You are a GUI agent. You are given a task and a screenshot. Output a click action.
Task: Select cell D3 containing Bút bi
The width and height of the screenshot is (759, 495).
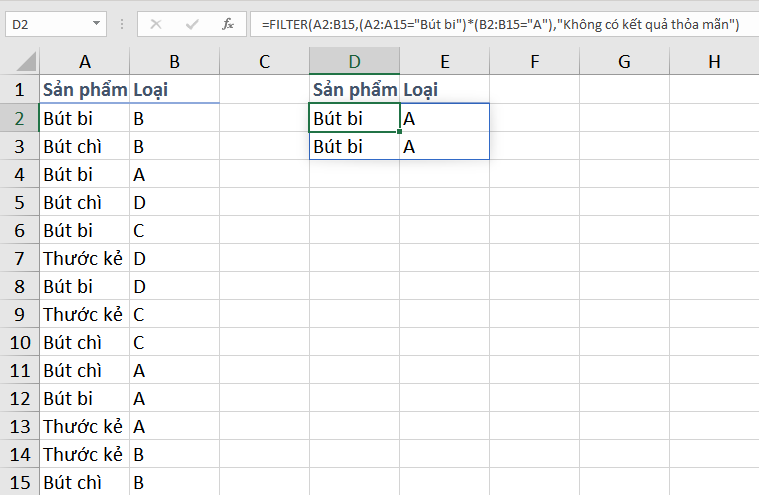click(354, 146)
